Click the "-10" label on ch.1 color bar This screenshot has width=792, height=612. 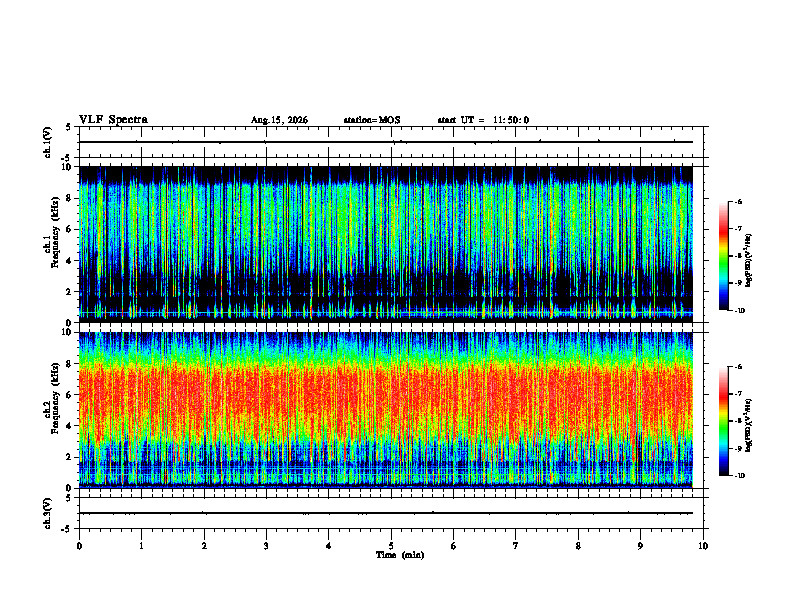click(740, 311)
